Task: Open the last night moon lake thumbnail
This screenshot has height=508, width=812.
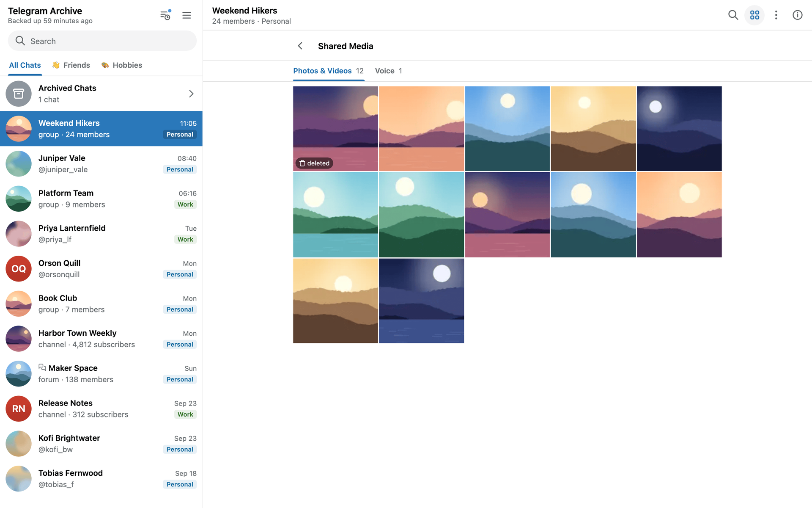Action: click(421, 301)
